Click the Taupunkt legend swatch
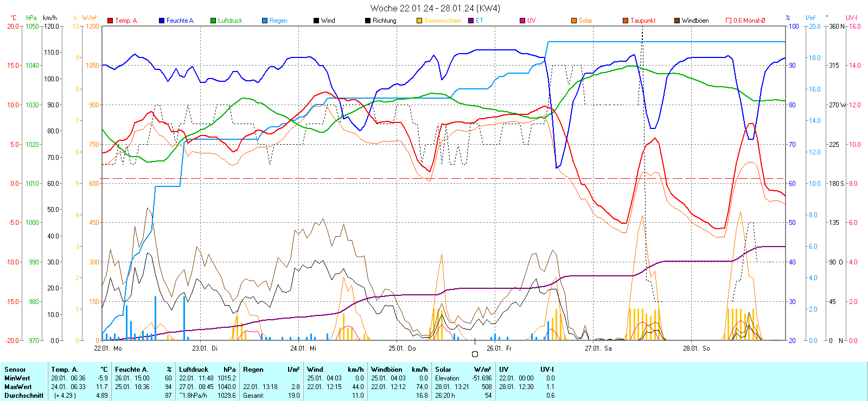The height and width of the screenshot is (401, 868). tap(626, 21)
